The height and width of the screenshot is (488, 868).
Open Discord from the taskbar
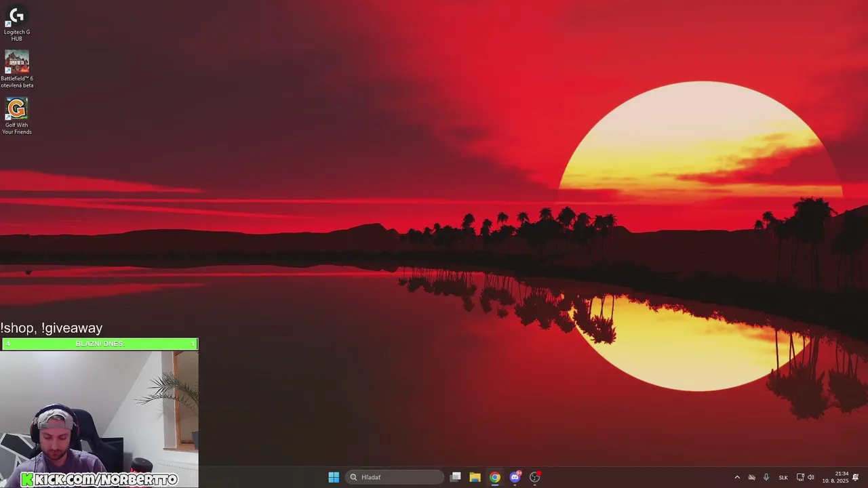tap(515, 477)
